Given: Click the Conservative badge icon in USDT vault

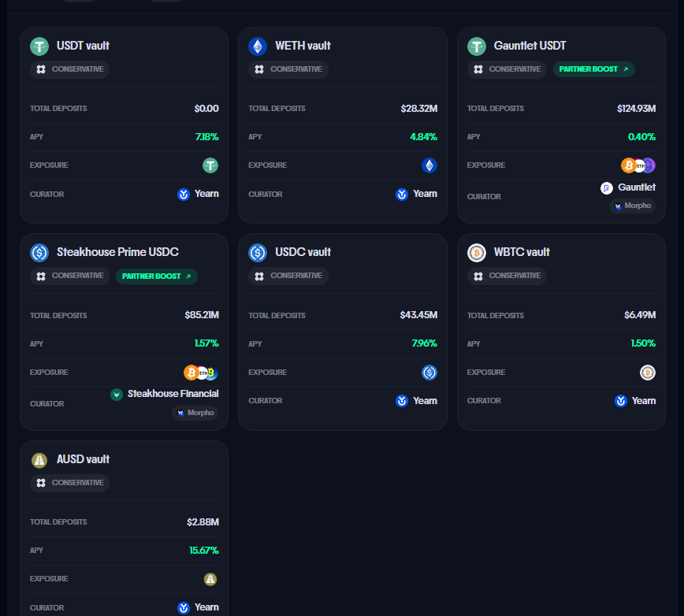Looking at the screenshot, I should pos(41,69).
